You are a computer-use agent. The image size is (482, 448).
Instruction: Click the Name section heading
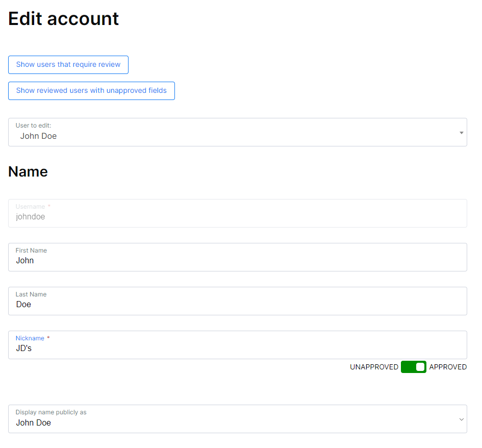[x=28, y=171]
